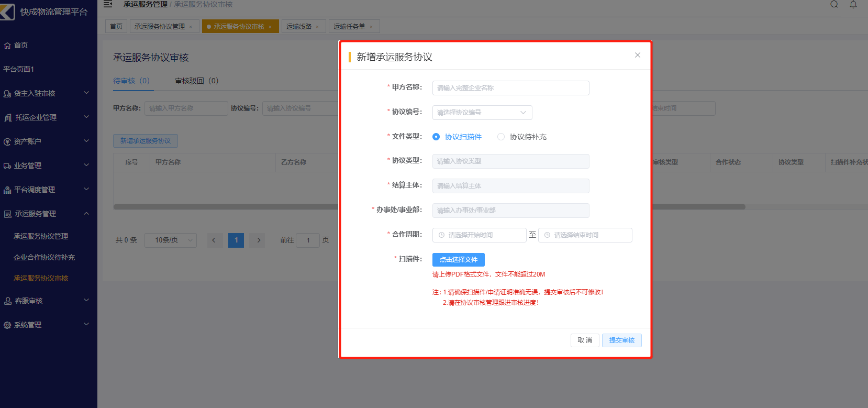Expand the 系统管理 menu chevron

click(86, 324)
